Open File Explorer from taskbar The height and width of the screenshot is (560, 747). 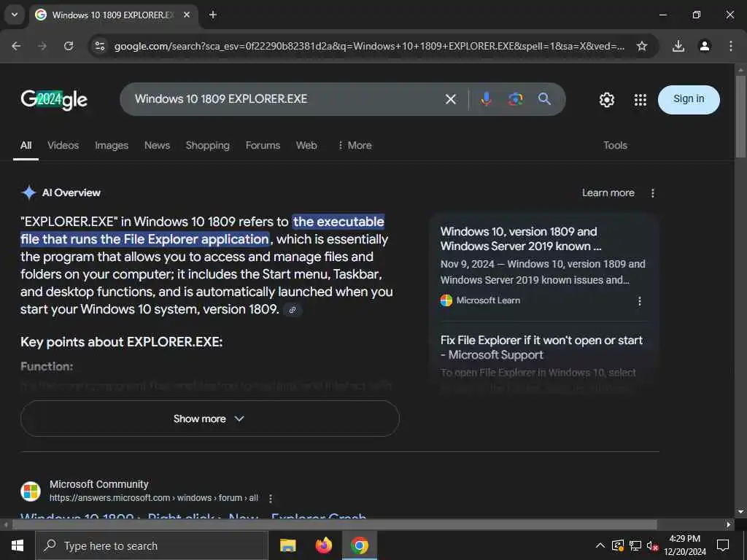(x=287, y=545)
